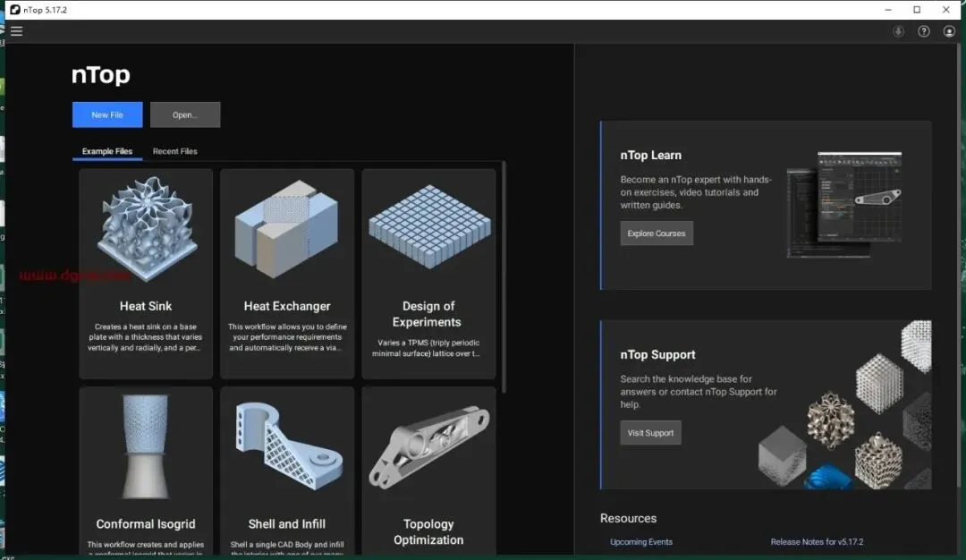Create a New File
Screen dimensions: 966x560
point(107,115)
